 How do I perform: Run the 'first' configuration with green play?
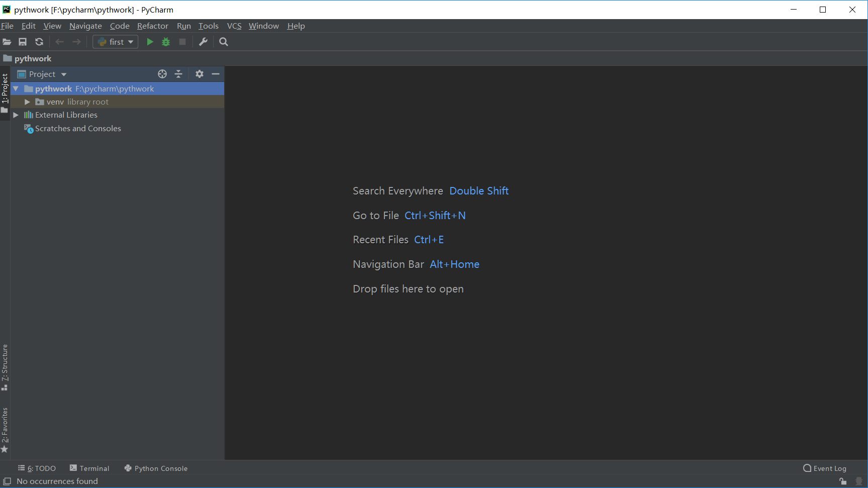pyautogui.click(x=150, y=42)
